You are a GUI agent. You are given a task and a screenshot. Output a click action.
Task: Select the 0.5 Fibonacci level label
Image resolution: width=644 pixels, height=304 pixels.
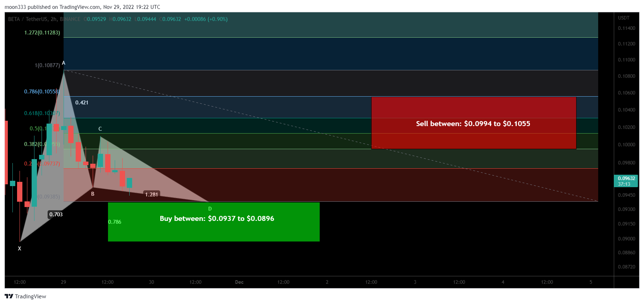(x=38, y=129)
